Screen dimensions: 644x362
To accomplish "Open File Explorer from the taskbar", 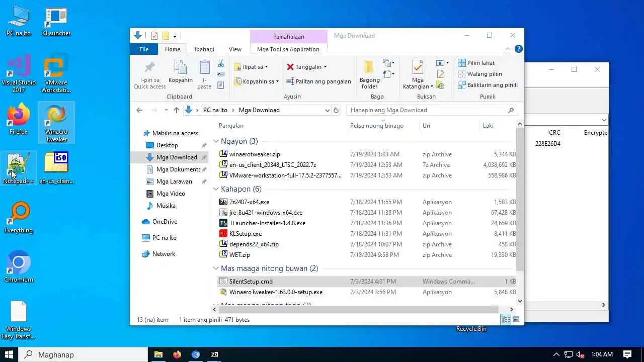I will tap(158, 354).
